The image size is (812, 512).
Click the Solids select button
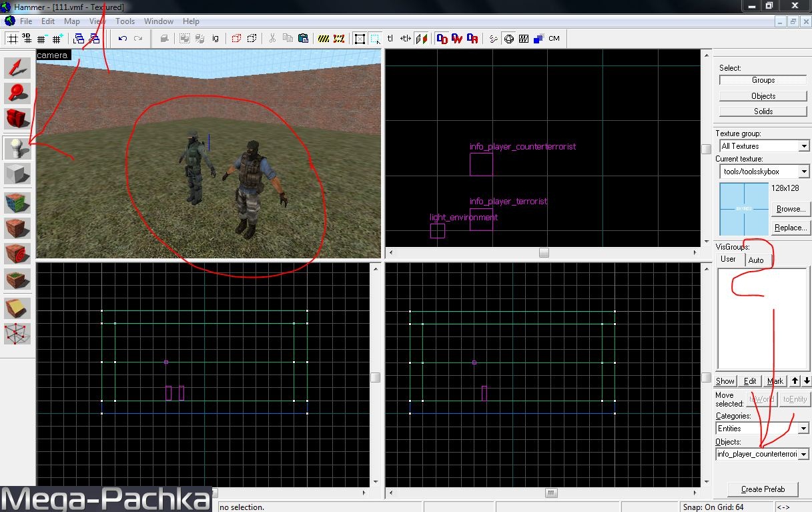(763, 111)
